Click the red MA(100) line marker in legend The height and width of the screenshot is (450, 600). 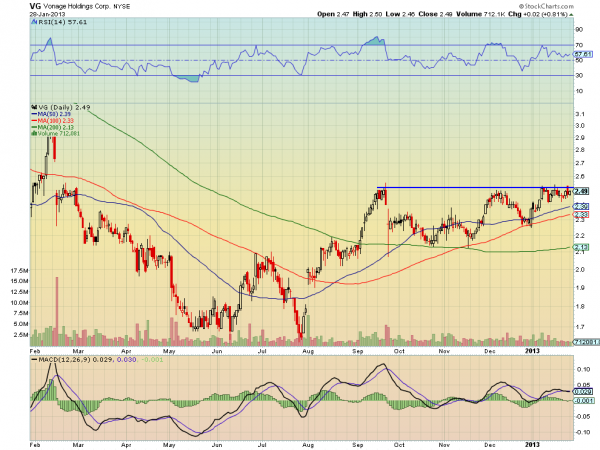click(x=34, y=121)
